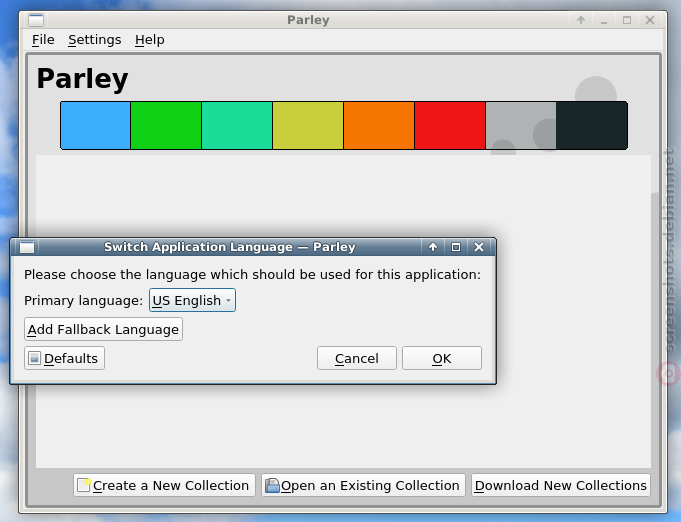The image size is (681, 522).
Task: Click the bright green color block
Action: tap(166, 126)
